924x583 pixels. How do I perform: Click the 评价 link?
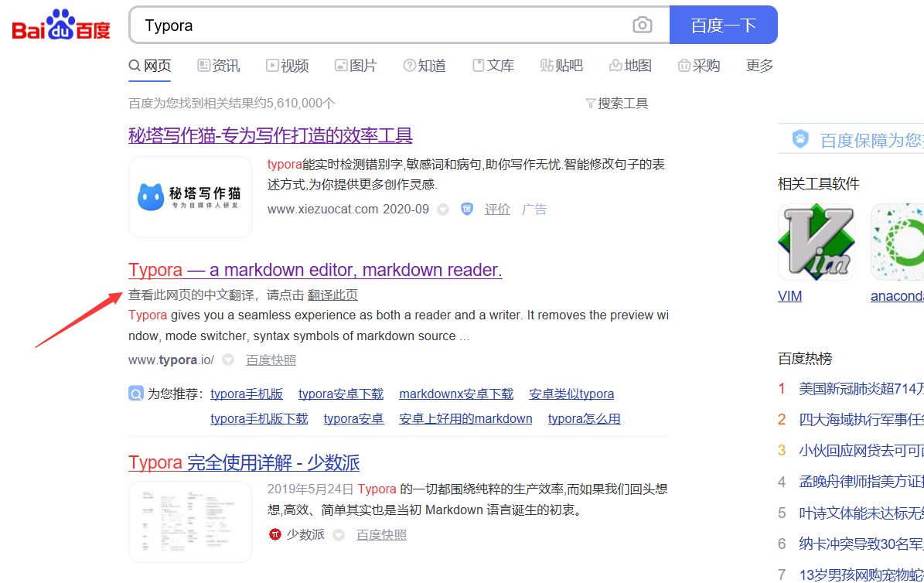pyautogui.click(x=497, y=210)
